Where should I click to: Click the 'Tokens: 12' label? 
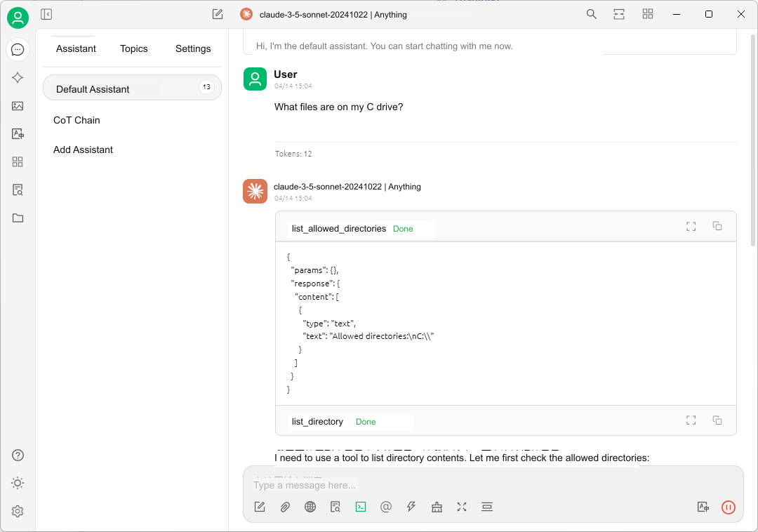point(293,154)
